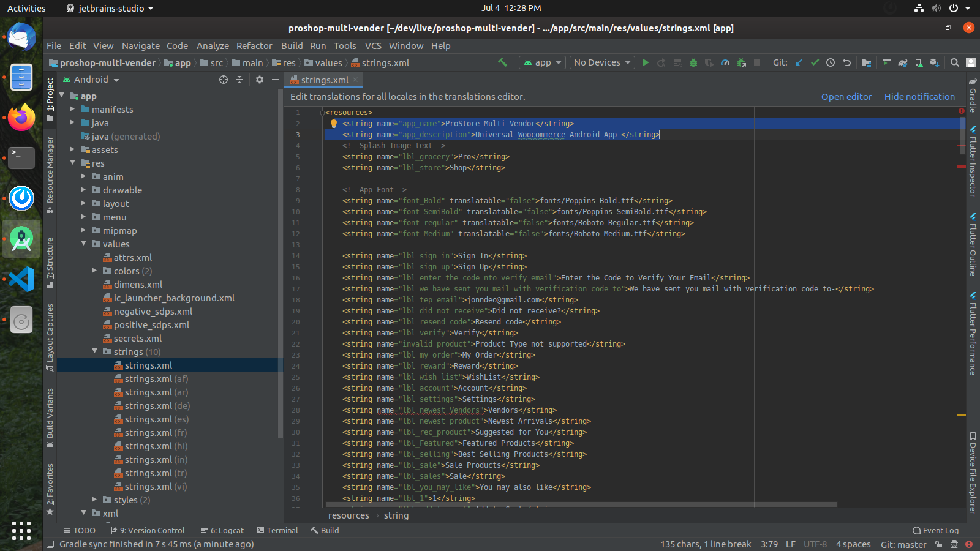Sync Project with Gradle Files icon
The height and width of the screenshot is (551, 980).
903,62
